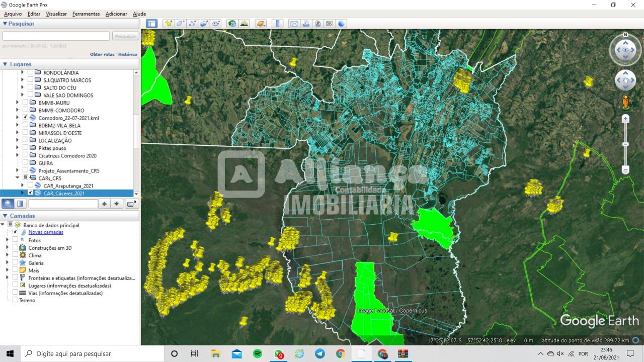Click the north N compass ring

pyautogui.click(x=625, y=35)
